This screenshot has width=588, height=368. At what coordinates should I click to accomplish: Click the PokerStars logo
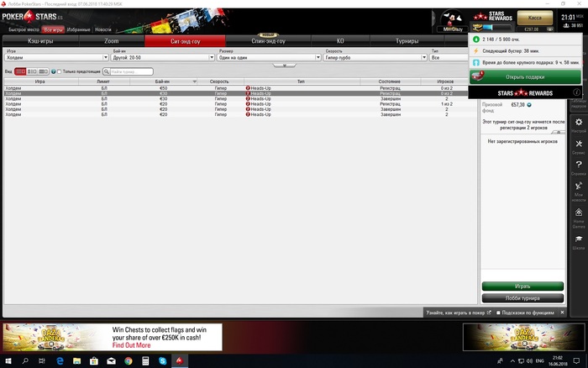(32, 17)
